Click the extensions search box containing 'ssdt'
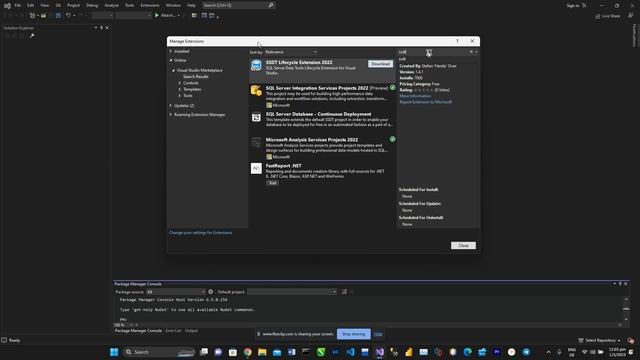This screenshot has width=640, height=360. 433,52
